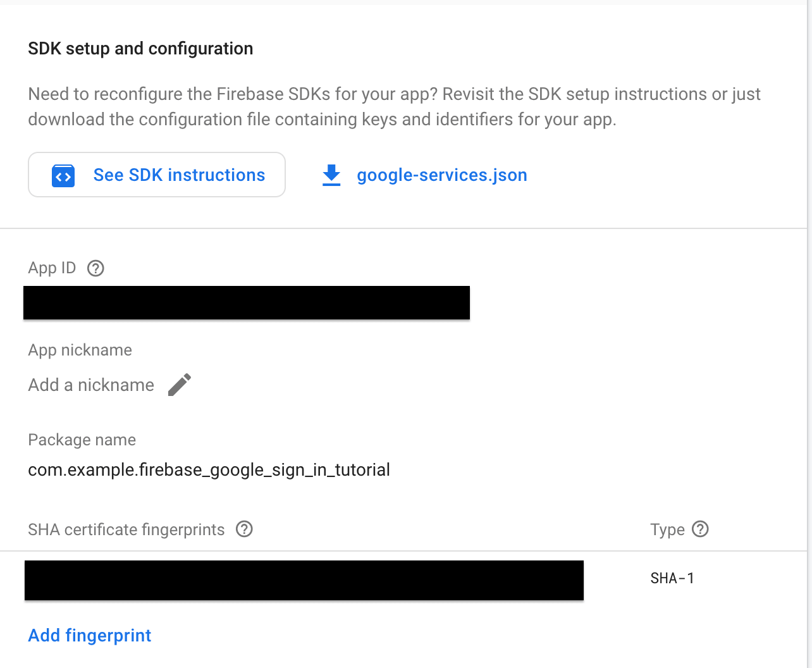This screenshot has height=668, width=812.
Task: Click the Add a nickname text
Action: (91, 385)
